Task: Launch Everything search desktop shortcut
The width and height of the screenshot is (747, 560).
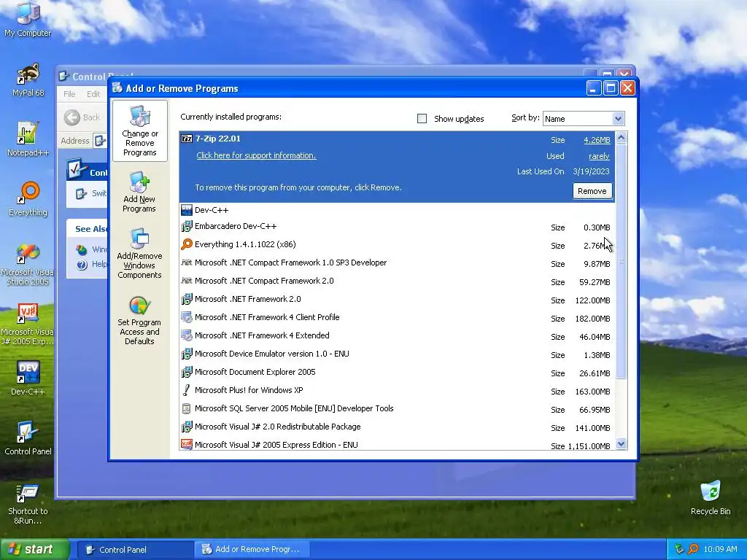Action: [28, 199]
